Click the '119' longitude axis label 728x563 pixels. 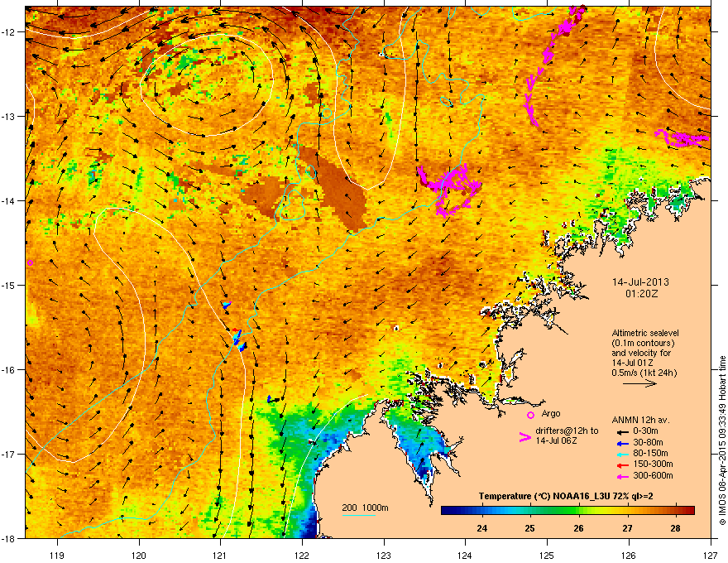tap(57, 555)
